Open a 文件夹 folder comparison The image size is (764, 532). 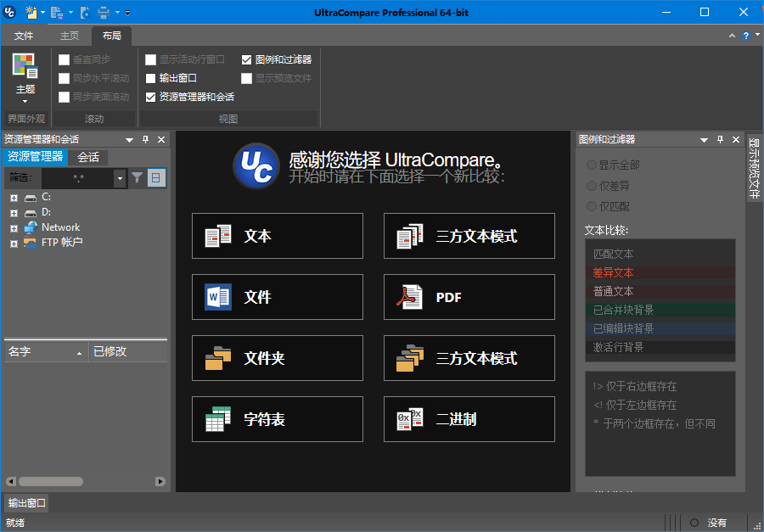pyautogui.click(x=277, y=358)
